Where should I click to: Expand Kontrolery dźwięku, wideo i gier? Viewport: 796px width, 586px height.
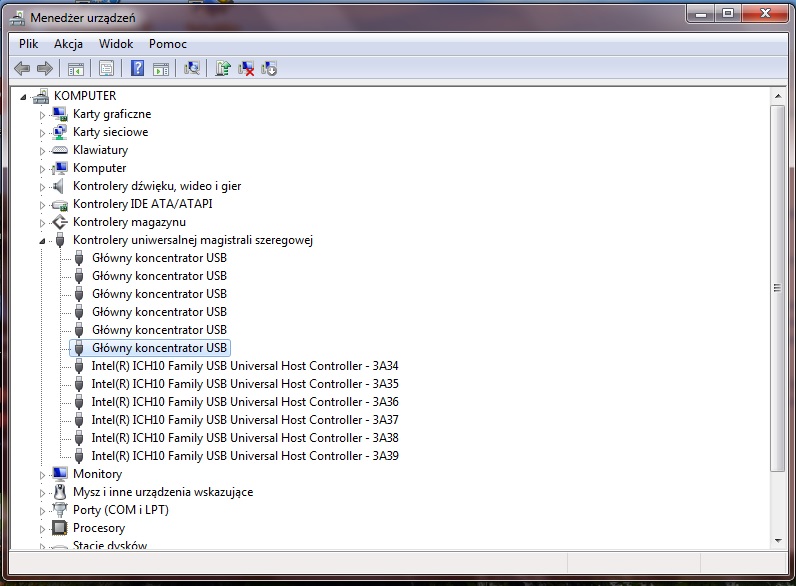(42, 187)
